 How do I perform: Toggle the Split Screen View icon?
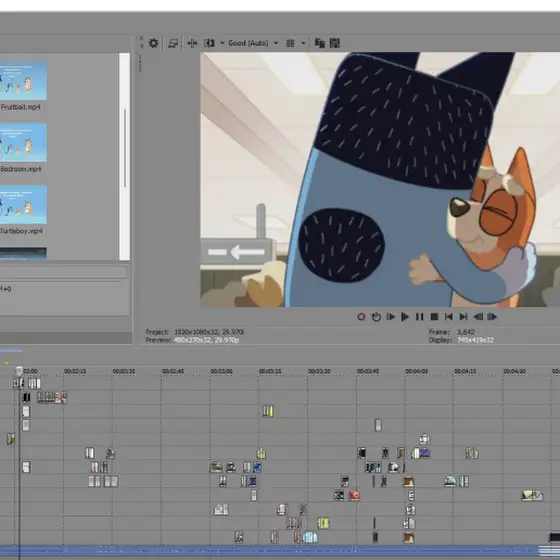tap(209, 43)
